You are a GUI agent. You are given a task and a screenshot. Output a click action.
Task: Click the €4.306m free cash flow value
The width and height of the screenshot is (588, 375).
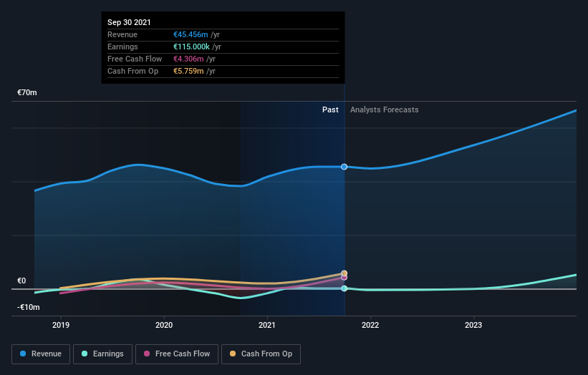pos(188,59)
